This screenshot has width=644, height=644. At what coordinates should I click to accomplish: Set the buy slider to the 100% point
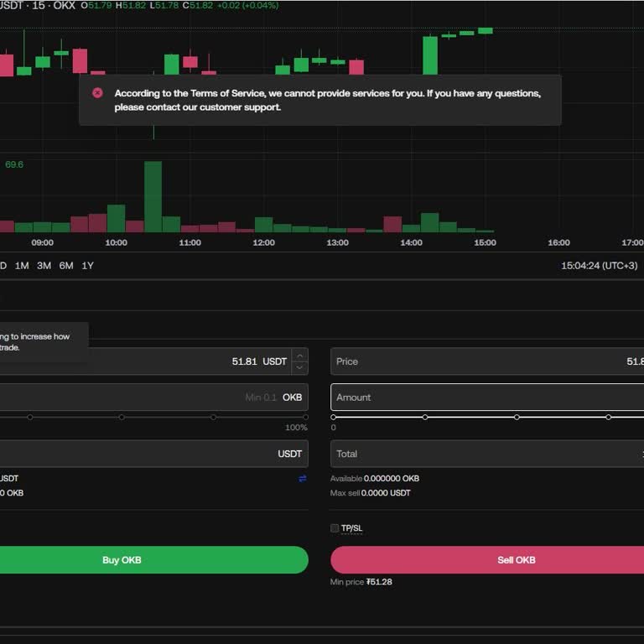click(305, 417)
